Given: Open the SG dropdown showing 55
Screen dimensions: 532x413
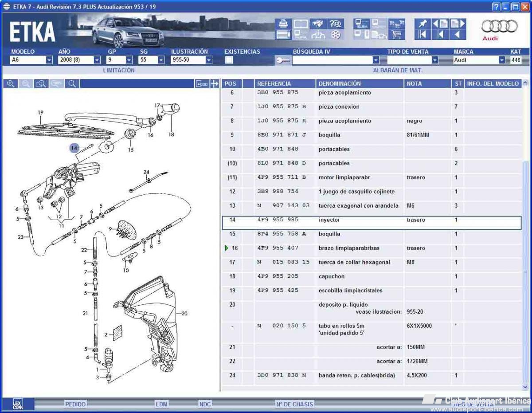Looking at the screenshot, I should (152, 60).
